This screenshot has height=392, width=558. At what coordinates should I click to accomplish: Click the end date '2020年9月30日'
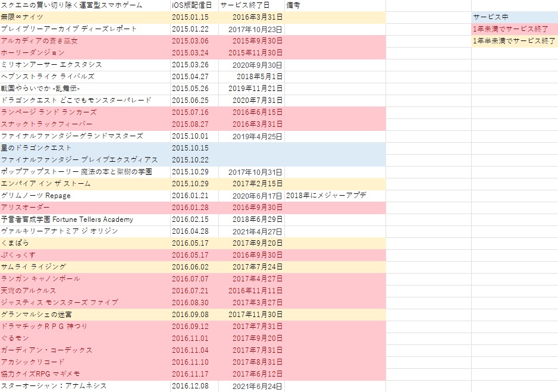click(x=251, y=65)
